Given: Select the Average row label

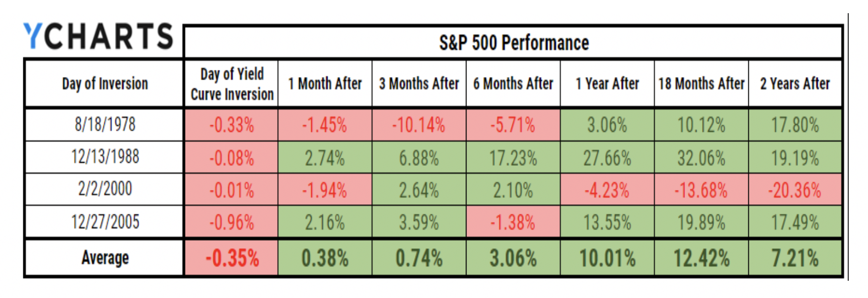Looking at the screenshot, I should (105, 258).
